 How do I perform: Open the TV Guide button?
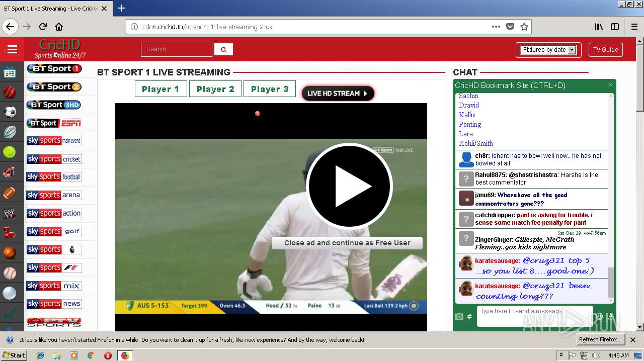[x=605, y=50]
